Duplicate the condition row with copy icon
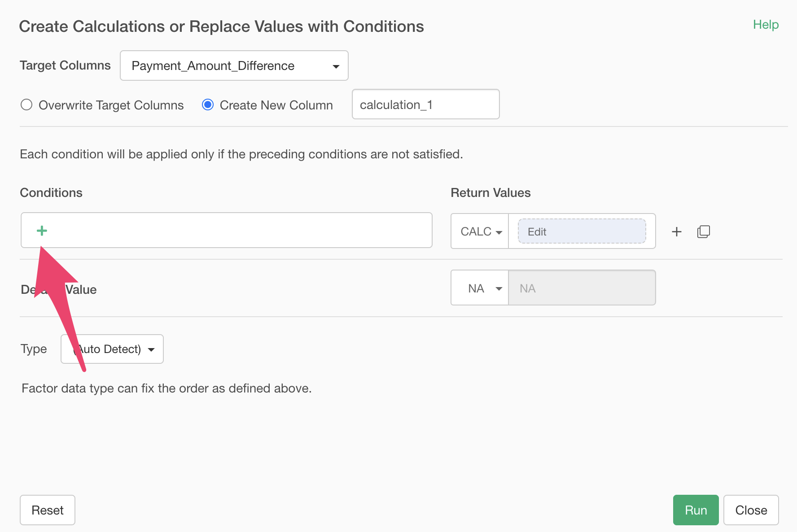The width and height of the screenshot is (797, 532). (703, 231)
